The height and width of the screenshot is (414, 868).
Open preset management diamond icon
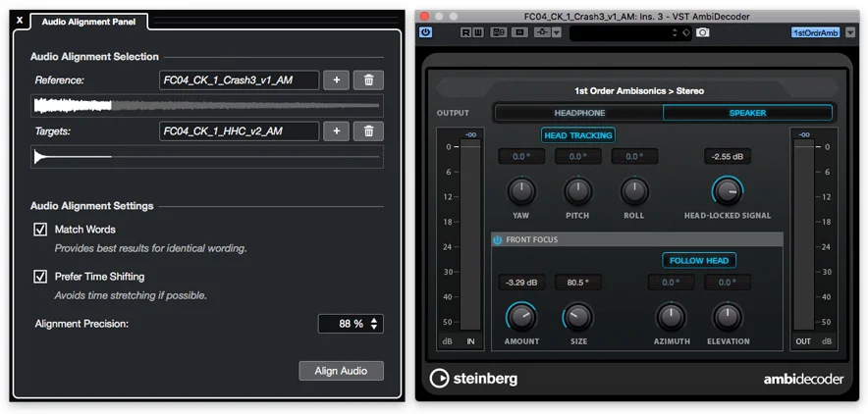(685, 32)
